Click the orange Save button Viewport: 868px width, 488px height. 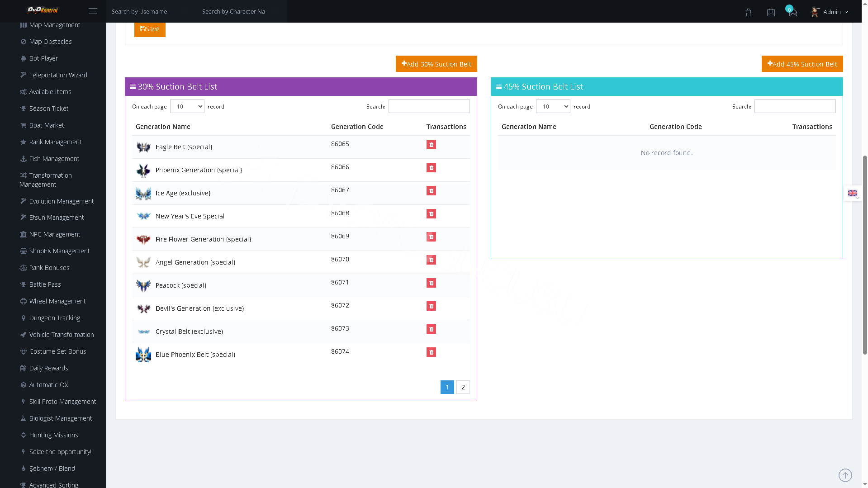150,29
